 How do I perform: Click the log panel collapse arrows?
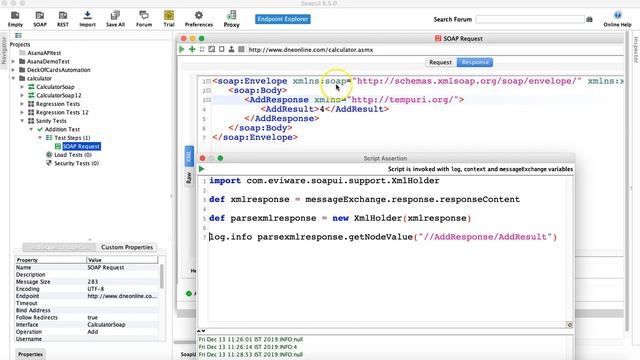201,331
